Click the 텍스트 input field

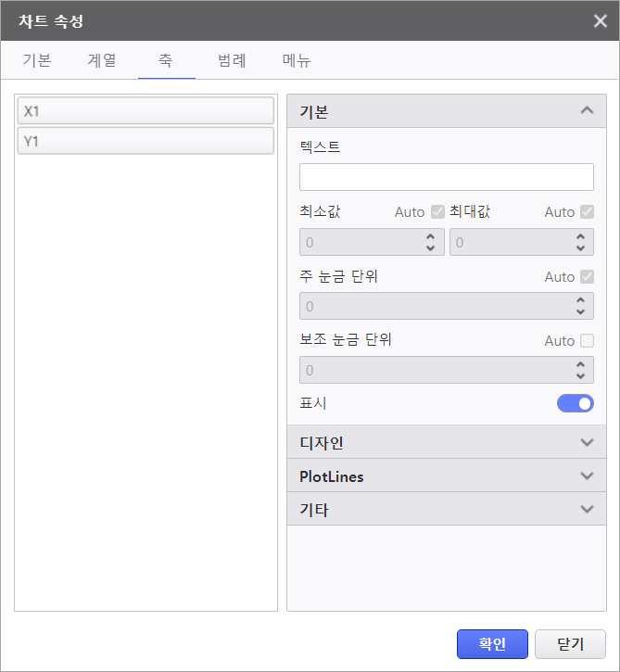pyautogui.click(x=446, y=177)
